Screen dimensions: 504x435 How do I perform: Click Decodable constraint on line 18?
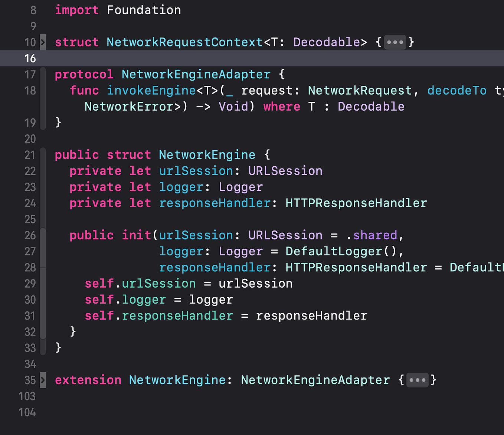(x=370, y=107)
